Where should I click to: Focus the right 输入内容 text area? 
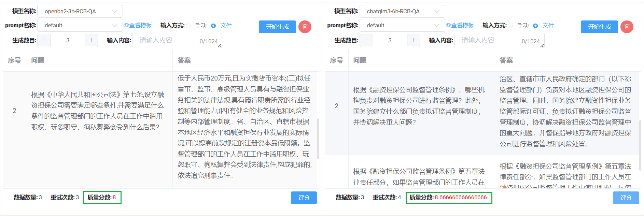pos(499,40)
